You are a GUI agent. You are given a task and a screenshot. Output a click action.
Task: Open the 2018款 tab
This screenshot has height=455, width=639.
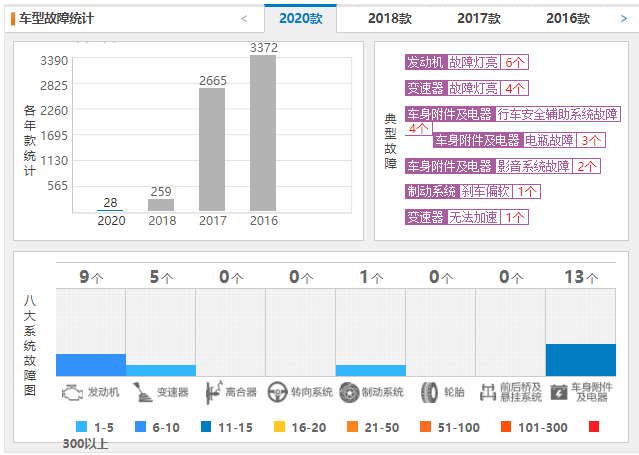click(x=390, y=18)
